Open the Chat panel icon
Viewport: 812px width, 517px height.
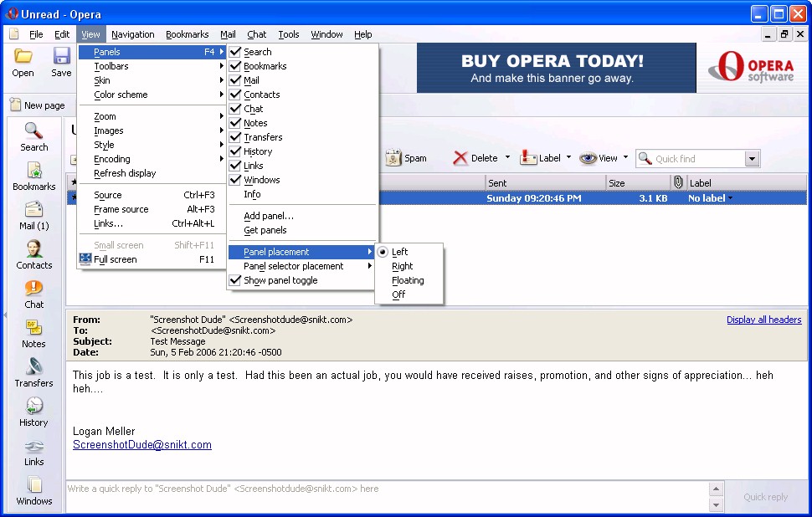point(34,294)
